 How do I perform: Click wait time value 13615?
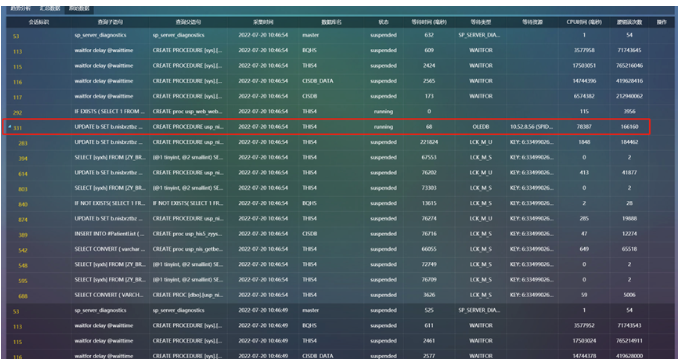(428, 203)
